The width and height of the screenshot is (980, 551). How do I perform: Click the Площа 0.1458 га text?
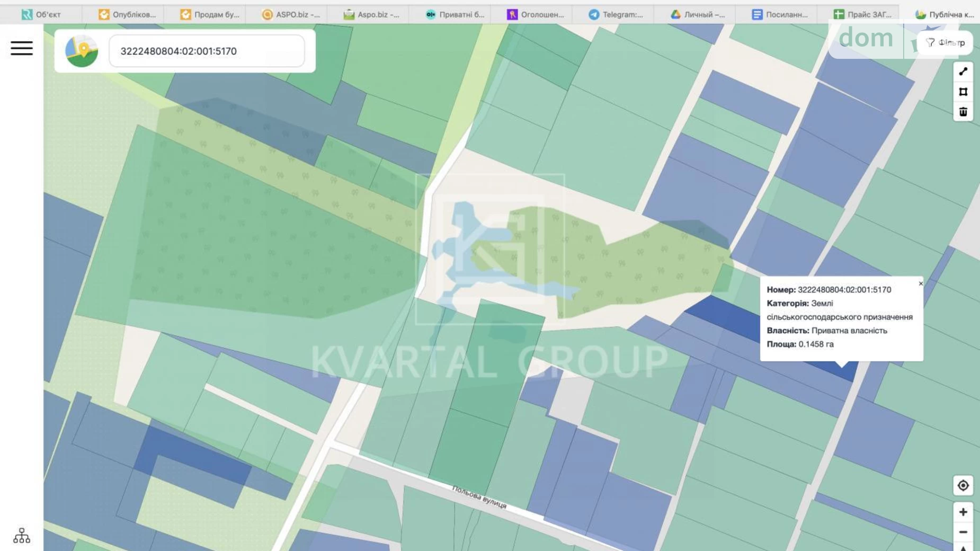[x=800, y=344]
